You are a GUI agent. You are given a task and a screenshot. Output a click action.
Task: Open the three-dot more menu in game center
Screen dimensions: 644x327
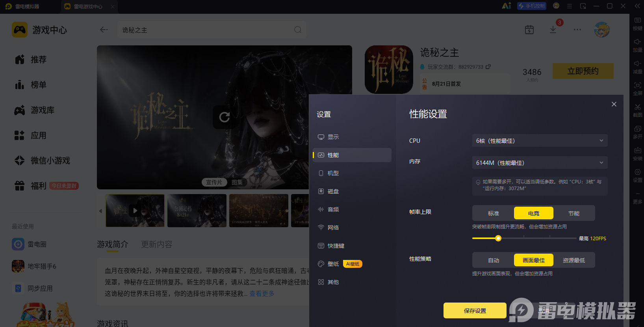click(577, 30)
